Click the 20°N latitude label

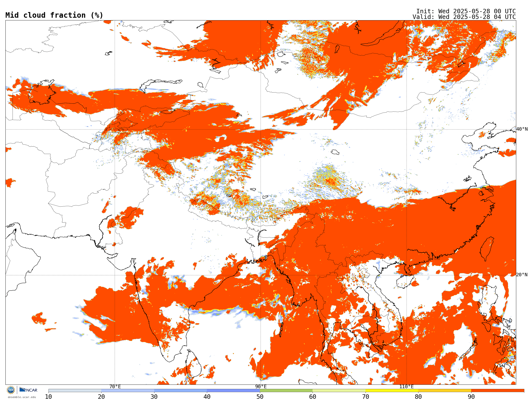tap(522, 275)
